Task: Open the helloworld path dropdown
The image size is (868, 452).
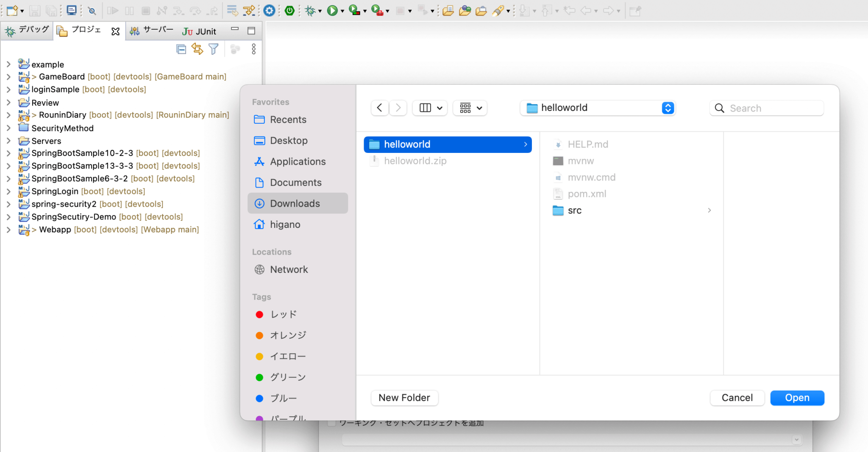Action: (x=668, y=108)
